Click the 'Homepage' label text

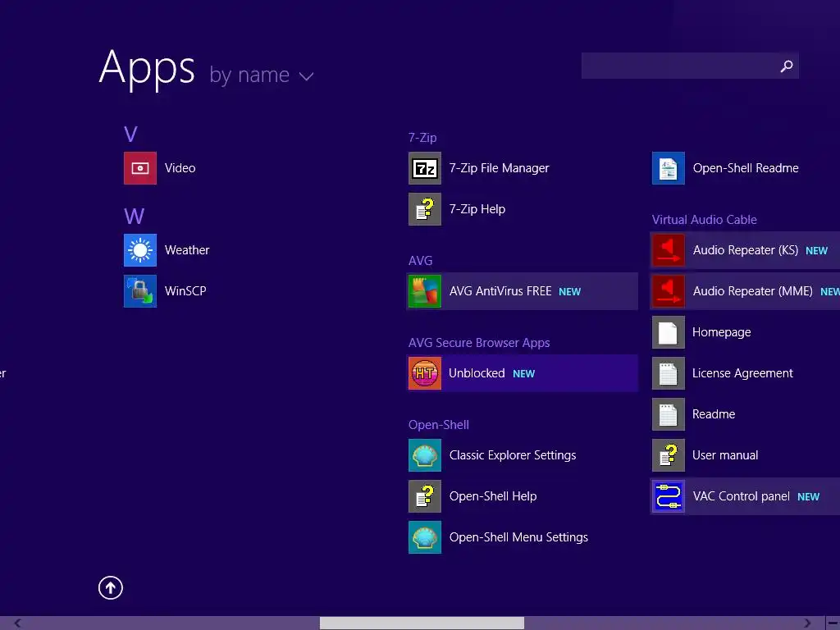pos(722,332)
